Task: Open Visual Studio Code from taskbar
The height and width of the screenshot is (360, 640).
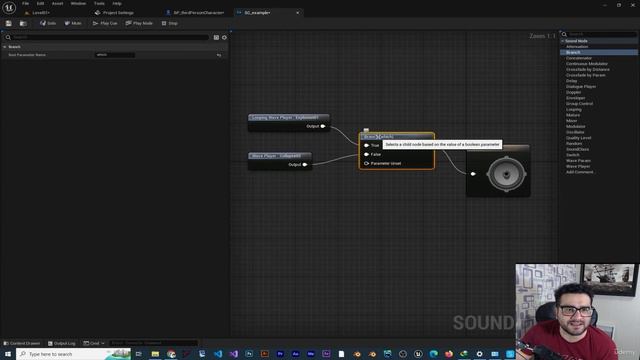Action: pos(218,354)
